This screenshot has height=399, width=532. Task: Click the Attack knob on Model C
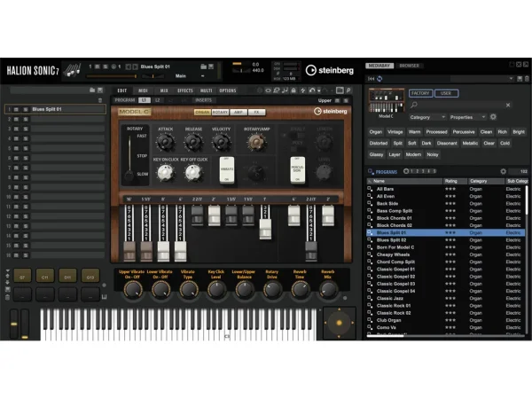tap(166, 141)
